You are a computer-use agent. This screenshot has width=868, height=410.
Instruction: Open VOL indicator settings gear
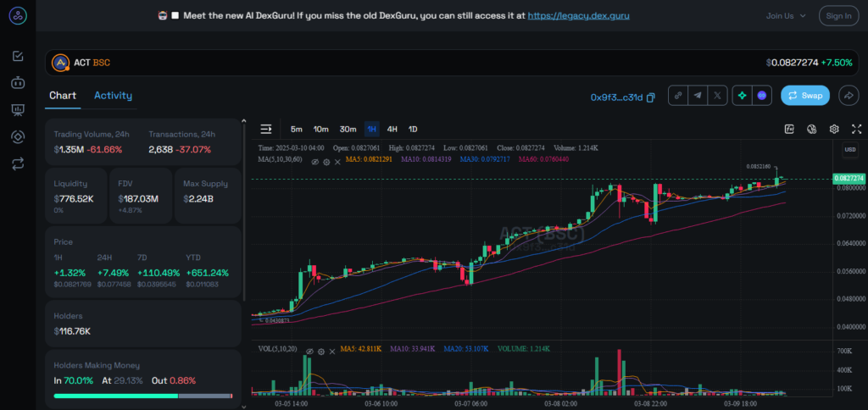click(321, 352)
